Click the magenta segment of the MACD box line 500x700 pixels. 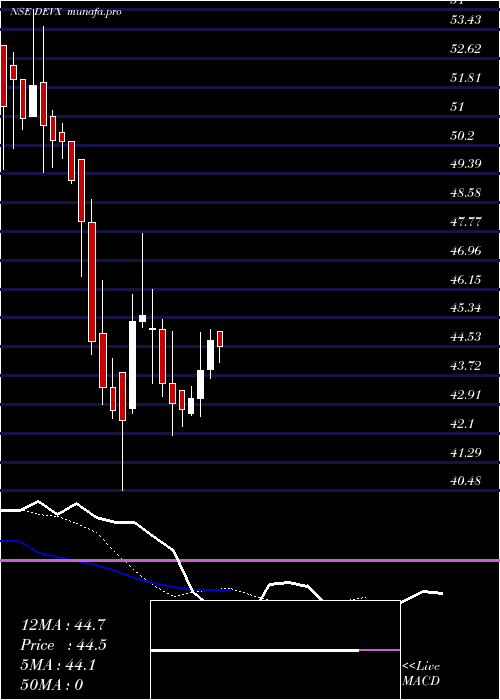pyautogui.click(x=379, y=650)
